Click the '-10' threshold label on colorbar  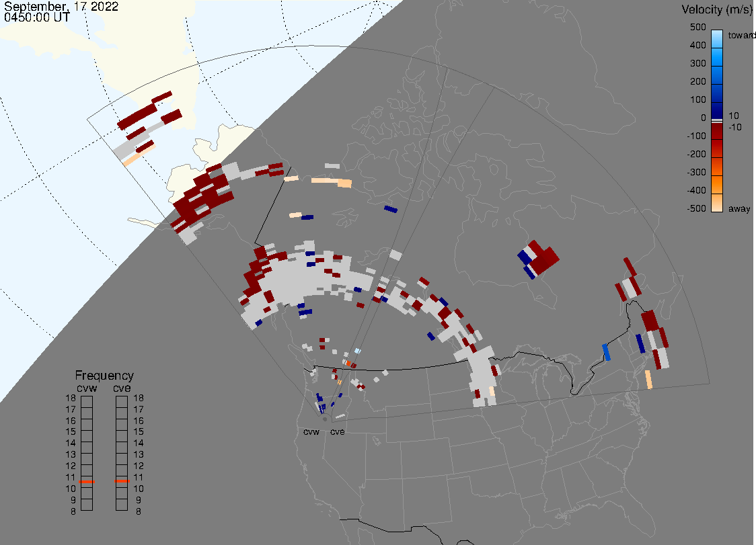pyautogui.click(x=734, y=127)
